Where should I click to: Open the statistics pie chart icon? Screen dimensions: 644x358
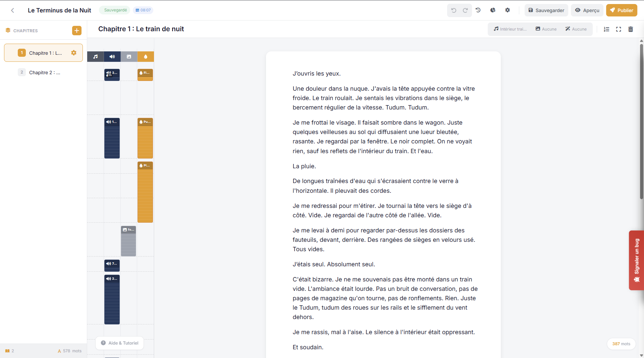coord(493,10)
